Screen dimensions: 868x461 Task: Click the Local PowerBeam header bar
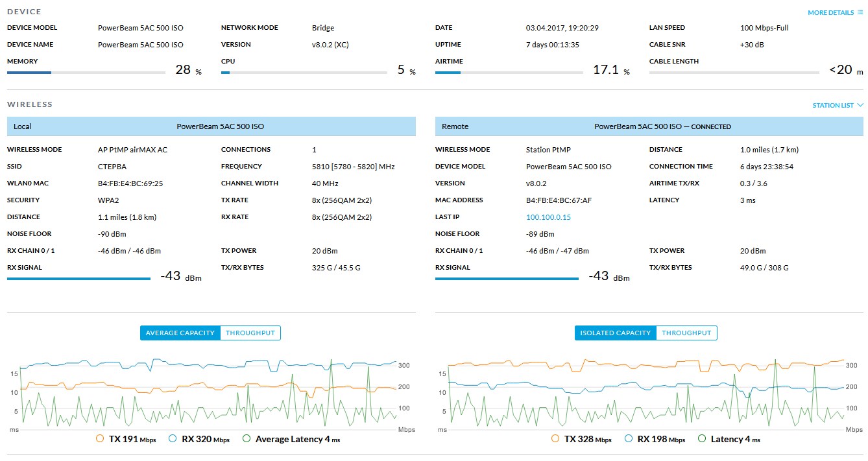[211, 126]
